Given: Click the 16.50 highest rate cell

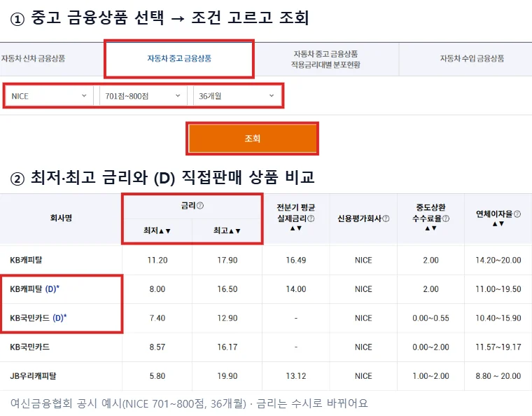Looking at the screenshot, I should (x=227, y=289).
